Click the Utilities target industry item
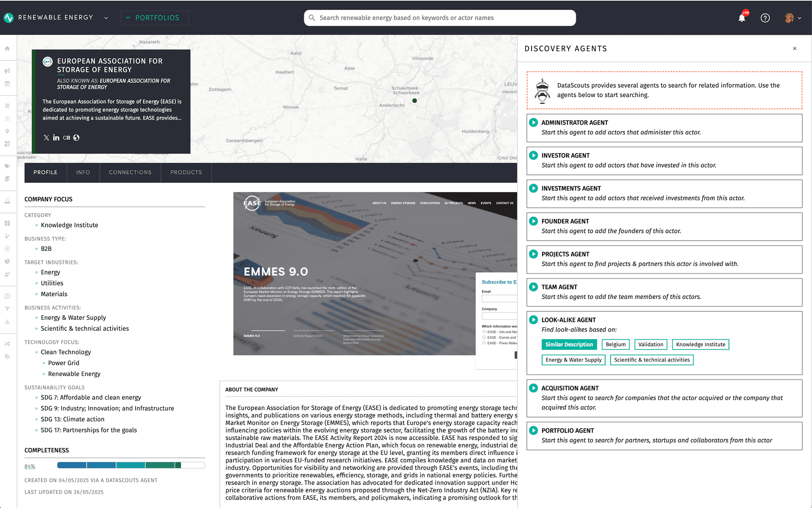The image size is (812, 508). 52,283
